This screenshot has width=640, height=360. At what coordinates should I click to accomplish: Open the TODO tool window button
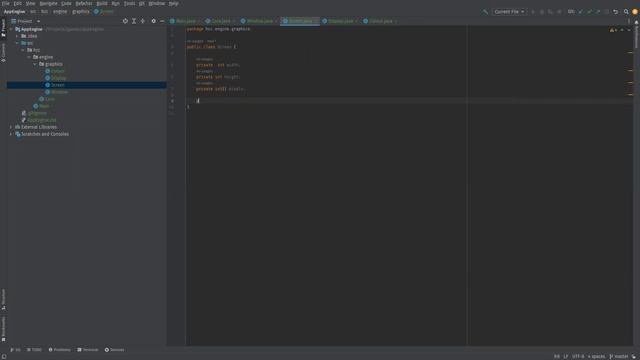click(x=34, y=350)
